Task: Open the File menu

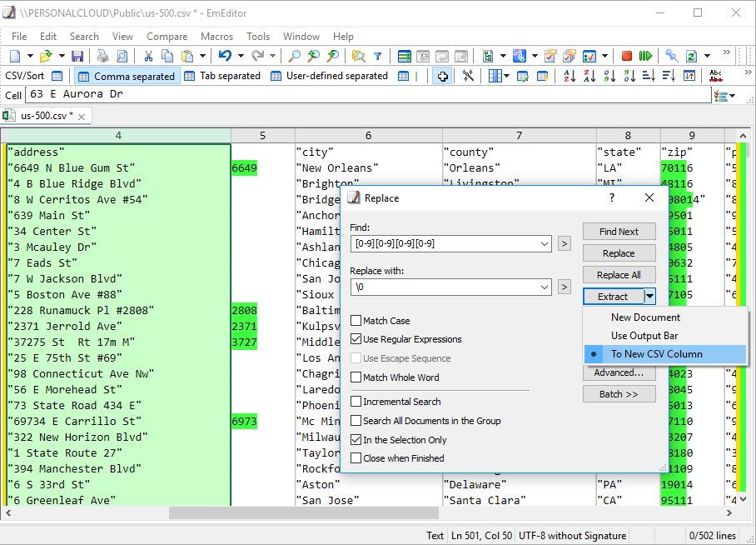Action: (19, 37)
